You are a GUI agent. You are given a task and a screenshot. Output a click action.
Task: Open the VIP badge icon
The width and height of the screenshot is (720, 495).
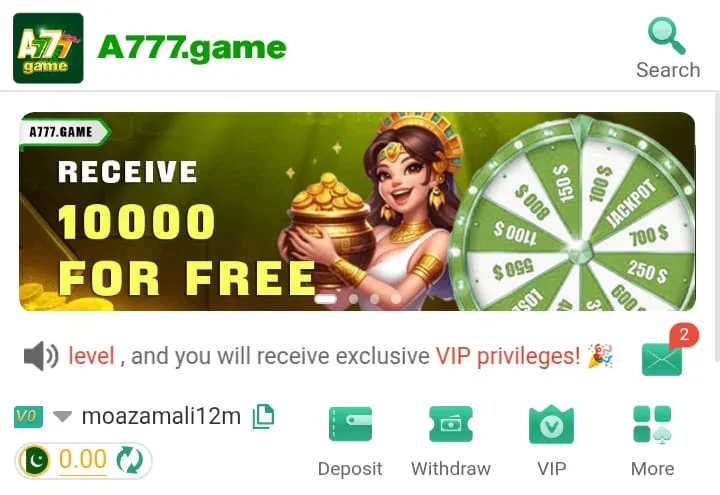(x=551, y=424)
